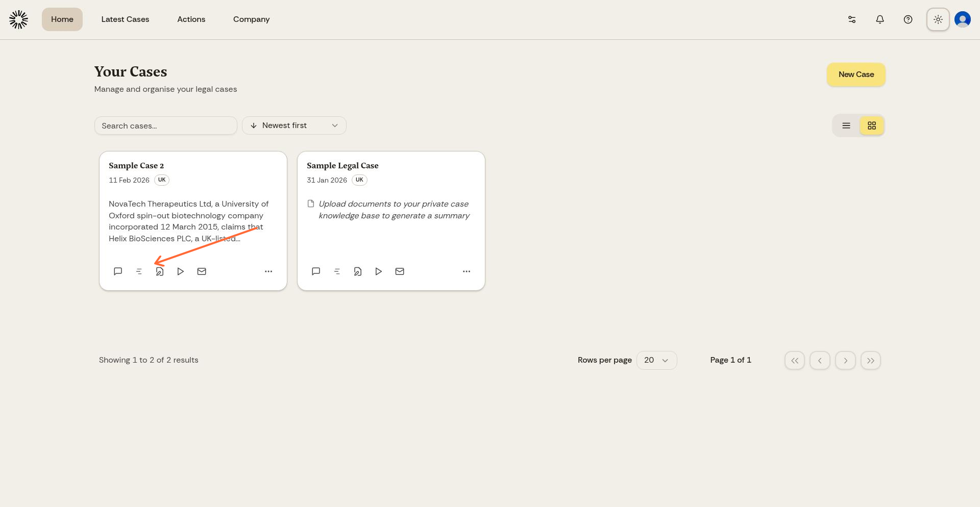This screenshot has width=980, height=507.
Task: Create a New Case
Action: tap(855, 74)
